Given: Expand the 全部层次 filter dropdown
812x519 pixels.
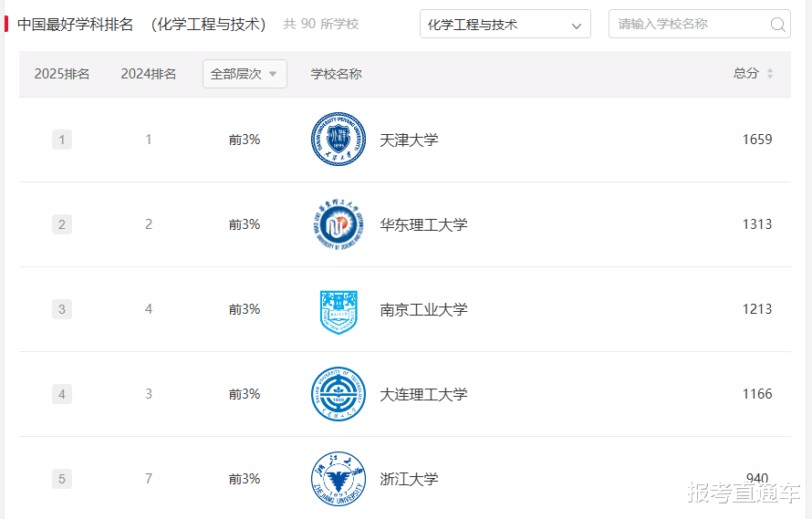Looking at the screenshot, I should [245, 74].
